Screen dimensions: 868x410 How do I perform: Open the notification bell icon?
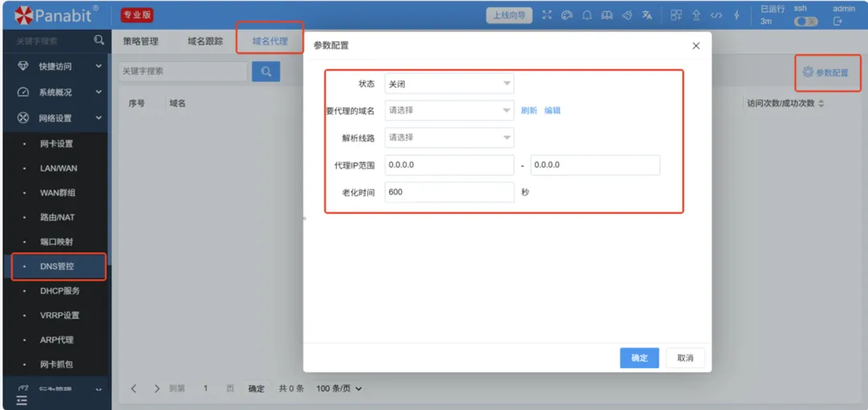(x=588, y=15)
